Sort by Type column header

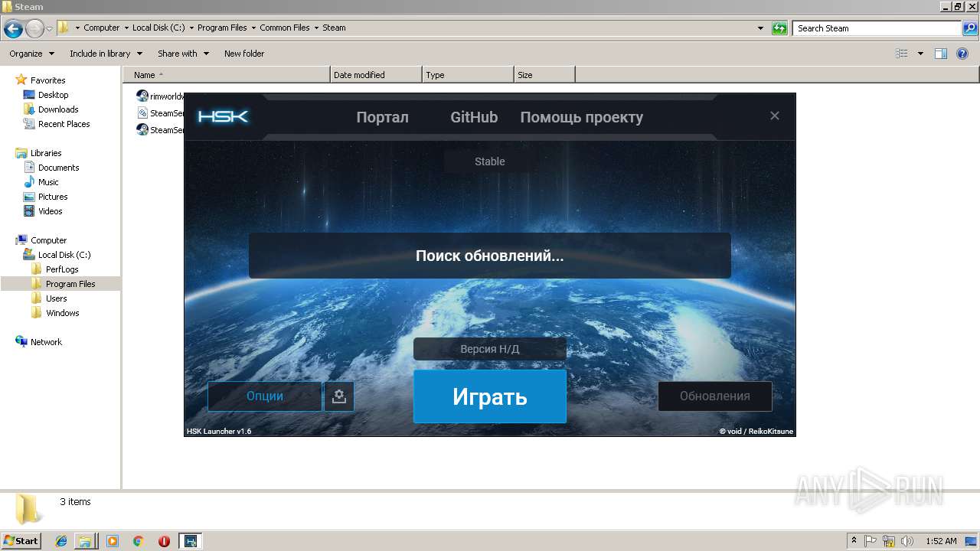pyautogui.click(x=468, y=75)
